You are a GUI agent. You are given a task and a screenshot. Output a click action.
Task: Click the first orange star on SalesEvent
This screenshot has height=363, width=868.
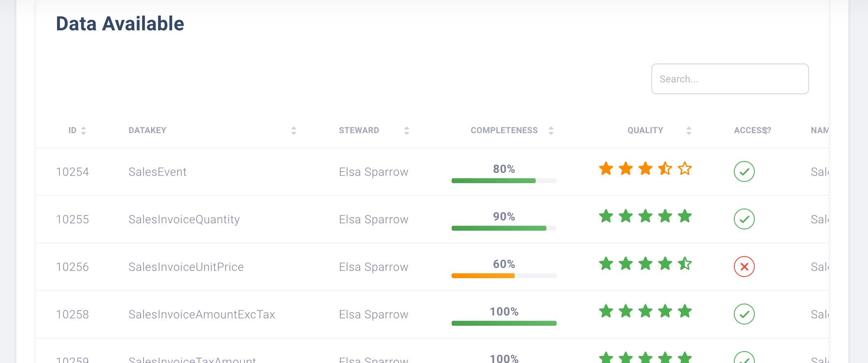[x=606, y=168]
